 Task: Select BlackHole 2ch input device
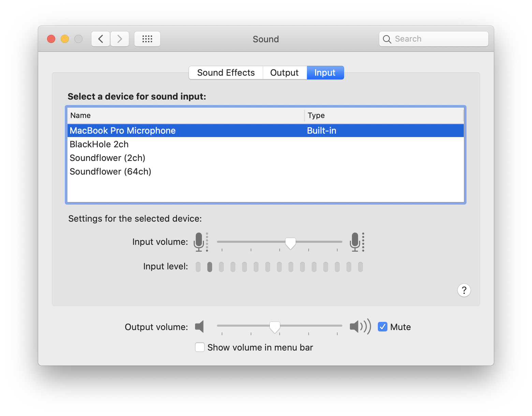[266, 144]
